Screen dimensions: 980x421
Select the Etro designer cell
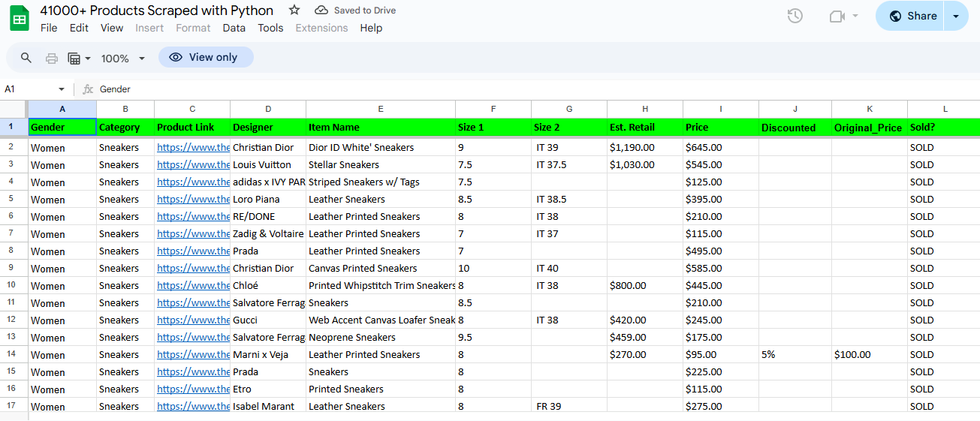pyautogui.click(x=268, y=389)
